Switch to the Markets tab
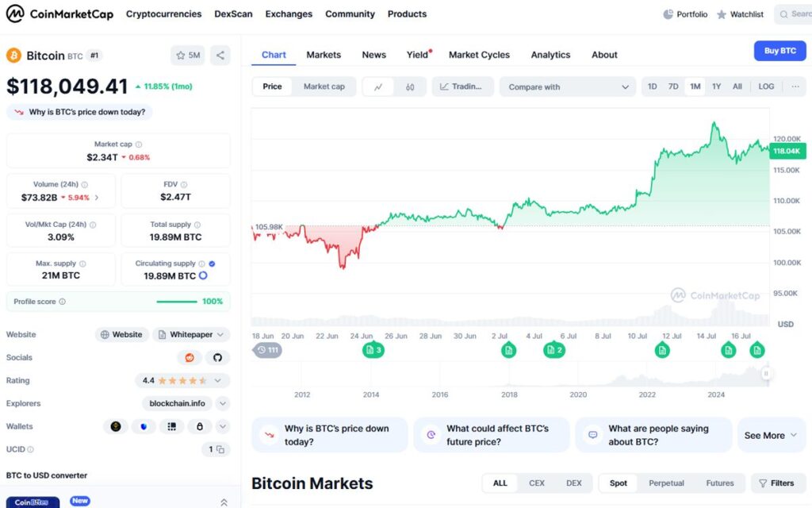This screenshot has width=812, height=508. pyautogui.click(x=324, y=55)
